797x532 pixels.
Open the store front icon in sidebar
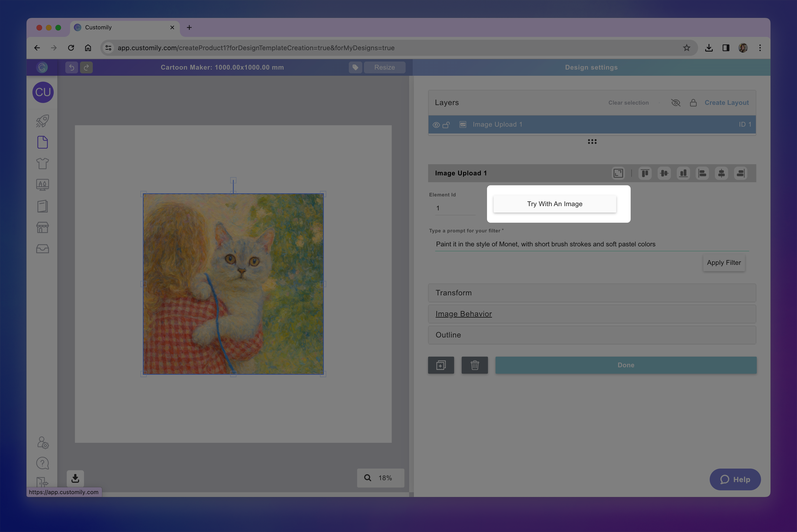[42, 227]
